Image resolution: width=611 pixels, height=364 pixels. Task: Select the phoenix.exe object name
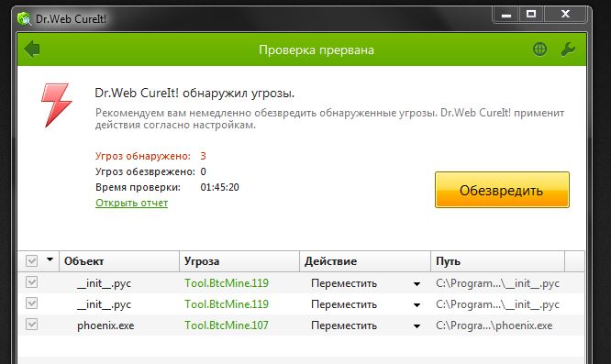tap(106, 325)
